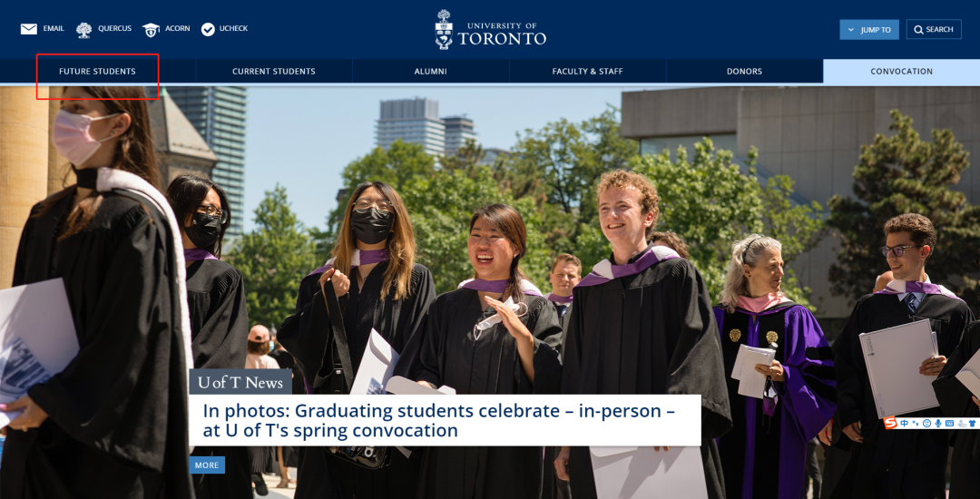
Task: Click the ACORN graduation cap icon
Action: (151, 29)
